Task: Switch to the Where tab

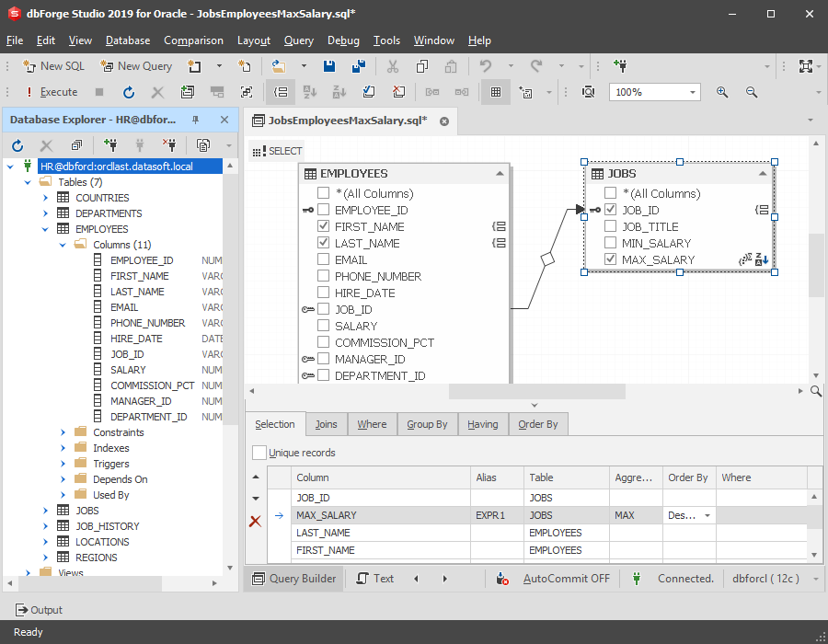Action: (x=372, y=424)
